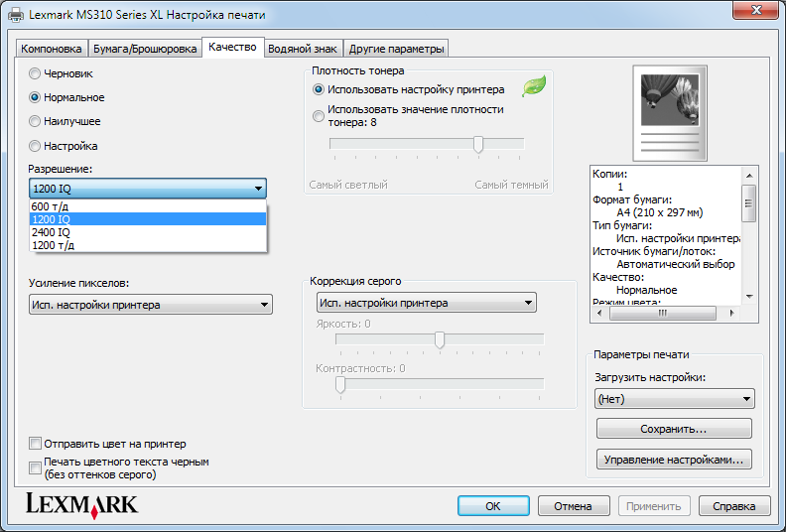The height and width of the screenshot is (532, 786).
Task: Open Справка help button
Action: pyautogui.click(x=734, y=506)
